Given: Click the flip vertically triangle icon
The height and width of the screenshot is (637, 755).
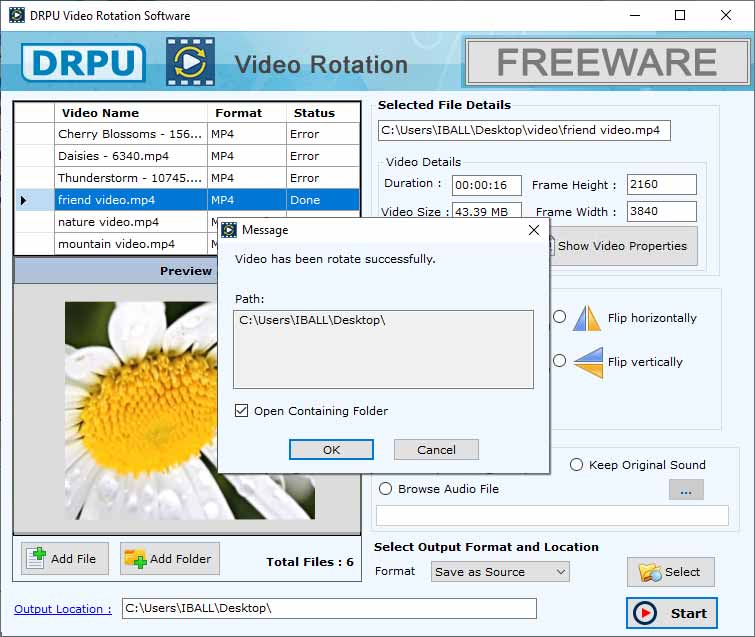Looking at the screenshot, I should (x=588, y=362).
